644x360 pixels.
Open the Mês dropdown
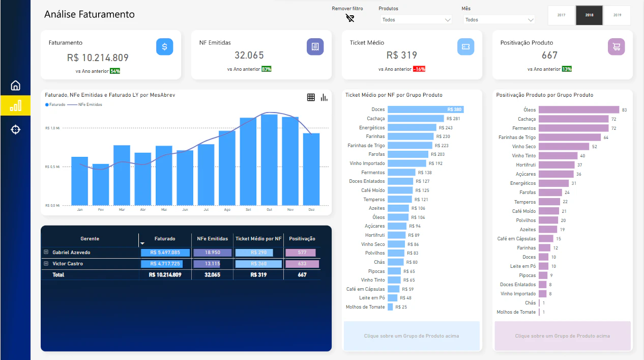coord(499,20)
